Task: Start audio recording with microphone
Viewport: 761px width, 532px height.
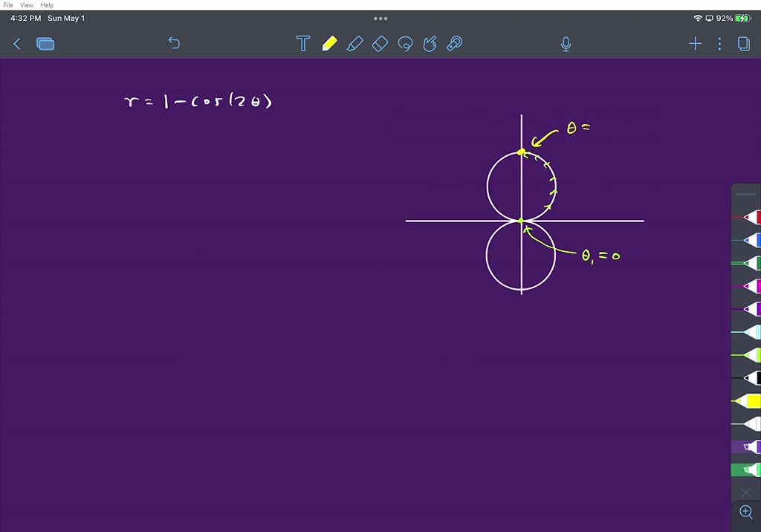Action: (566, 45)
